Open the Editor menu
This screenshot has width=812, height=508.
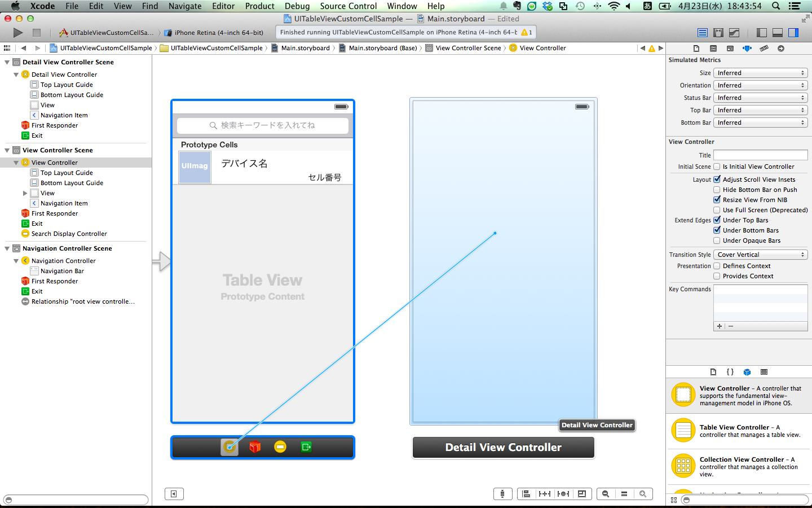[223, 6]
